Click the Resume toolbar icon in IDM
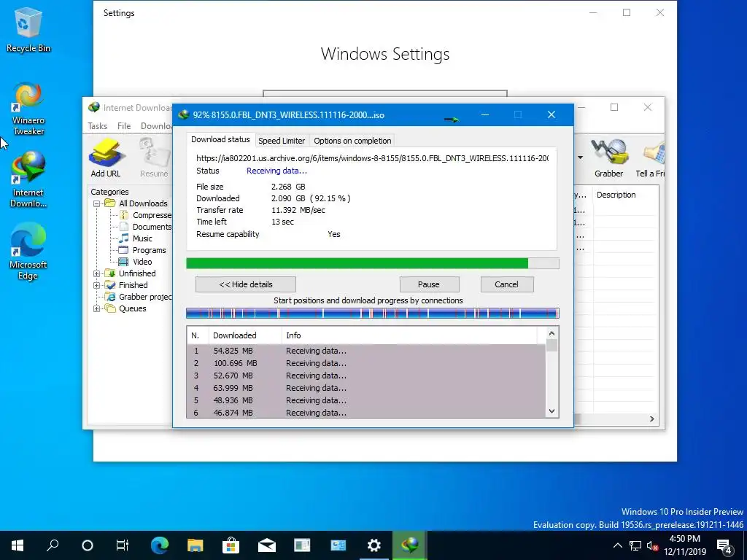 [154, 157]
